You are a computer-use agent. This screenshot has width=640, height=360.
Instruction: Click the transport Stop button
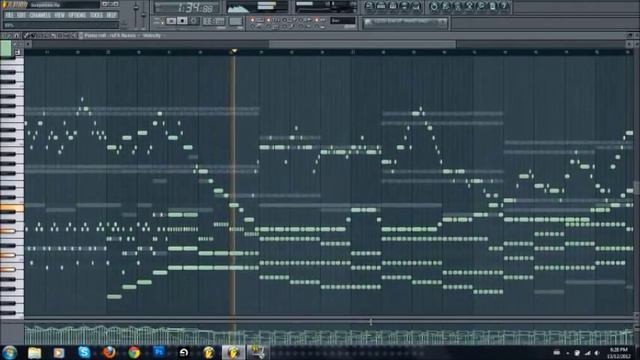tap(182, 21)
